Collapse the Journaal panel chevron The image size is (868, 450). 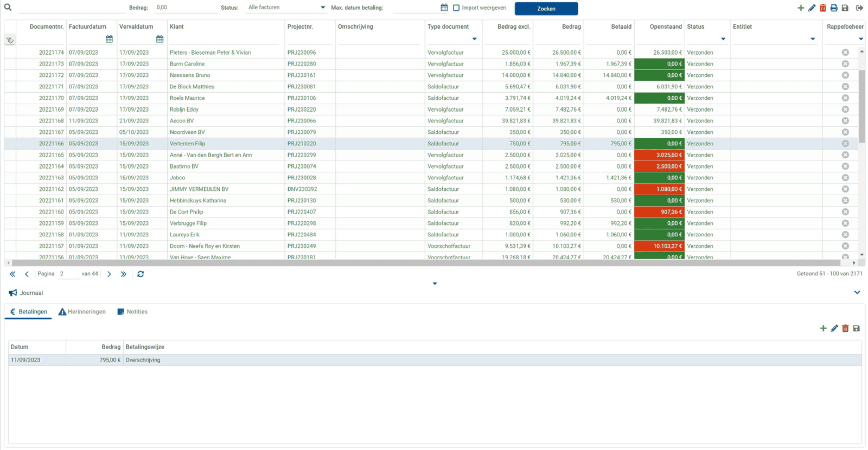[857, 293]
